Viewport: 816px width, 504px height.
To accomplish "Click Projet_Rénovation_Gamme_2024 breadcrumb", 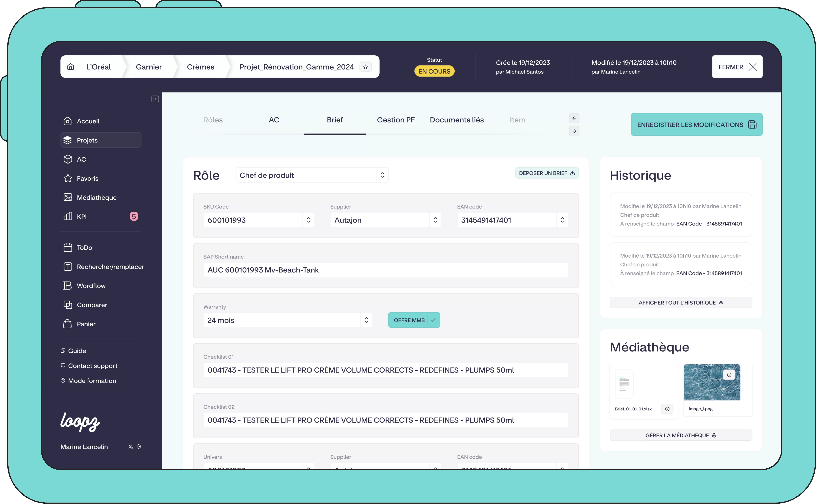I will tap(297, 67).
